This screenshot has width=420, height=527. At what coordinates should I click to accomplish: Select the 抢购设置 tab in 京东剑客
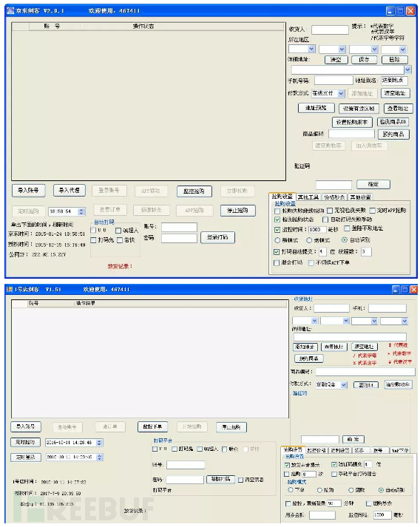coord(282,197)
